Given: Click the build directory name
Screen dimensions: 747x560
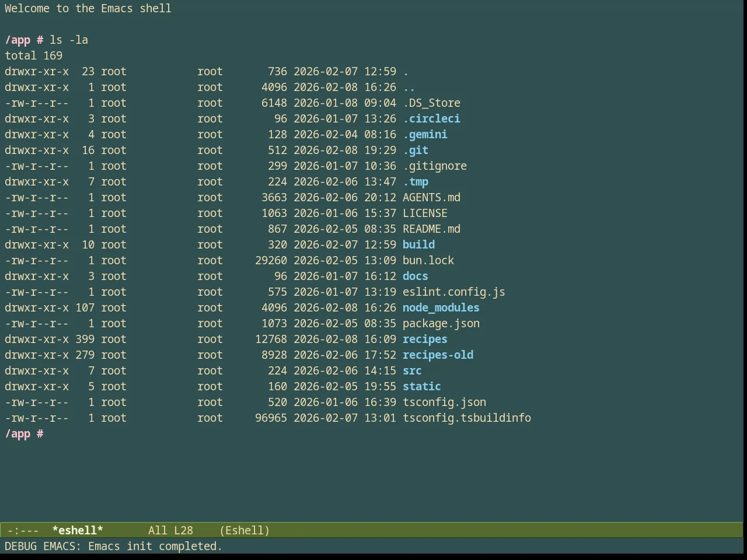Looking at the screenshot, I should (418, 244).
